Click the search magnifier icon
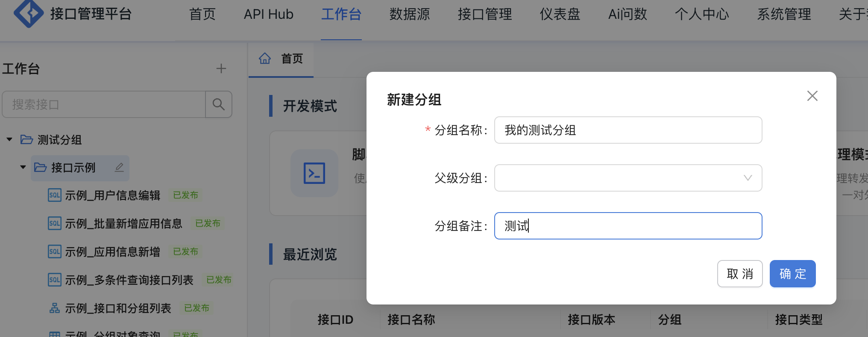The width and height of the screenshot is (868, 337). (219, 104)
